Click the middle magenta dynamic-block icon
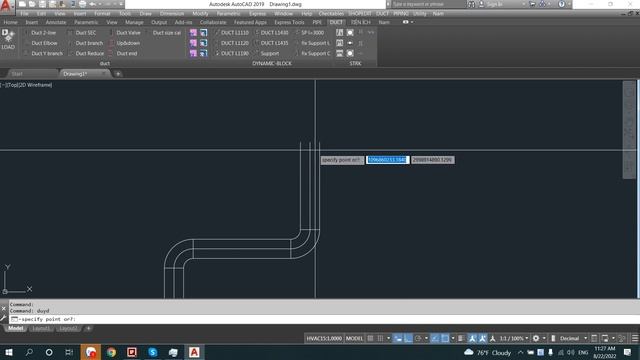The width and height of the screenshot is (640, 360). click(193, 43)
